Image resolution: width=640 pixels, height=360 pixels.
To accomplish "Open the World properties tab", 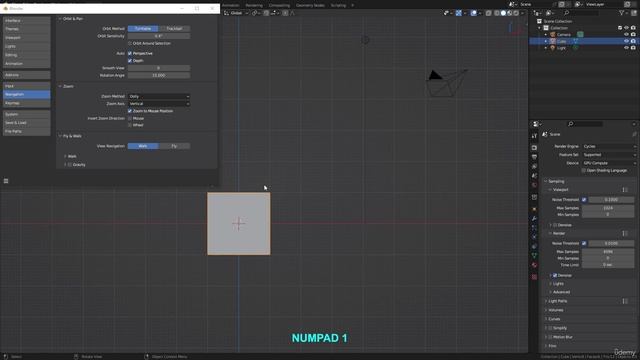I will [534, 185].
